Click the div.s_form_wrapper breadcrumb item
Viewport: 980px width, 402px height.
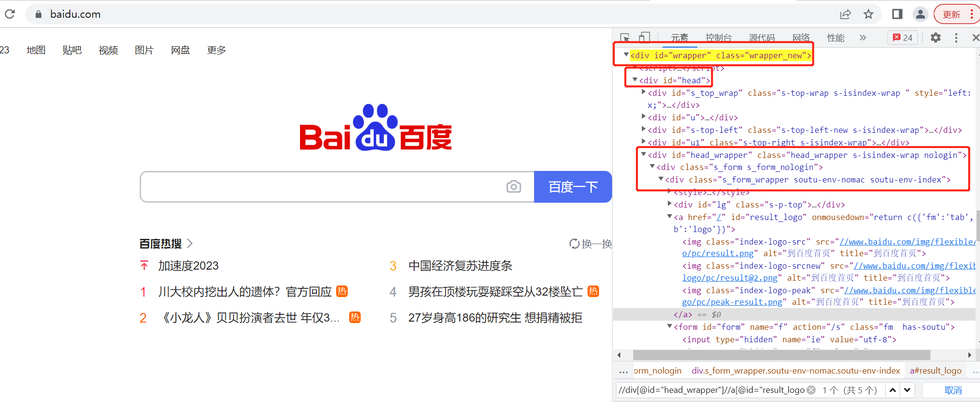pyautogui.click(x=796, y=371)
